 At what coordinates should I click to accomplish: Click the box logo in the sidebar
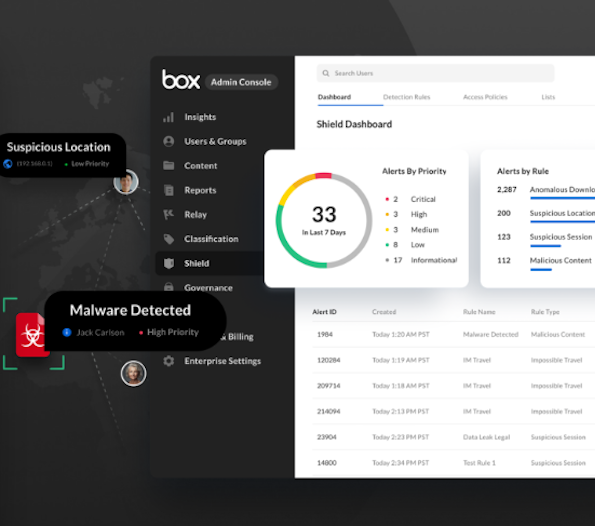pos(181,79)
